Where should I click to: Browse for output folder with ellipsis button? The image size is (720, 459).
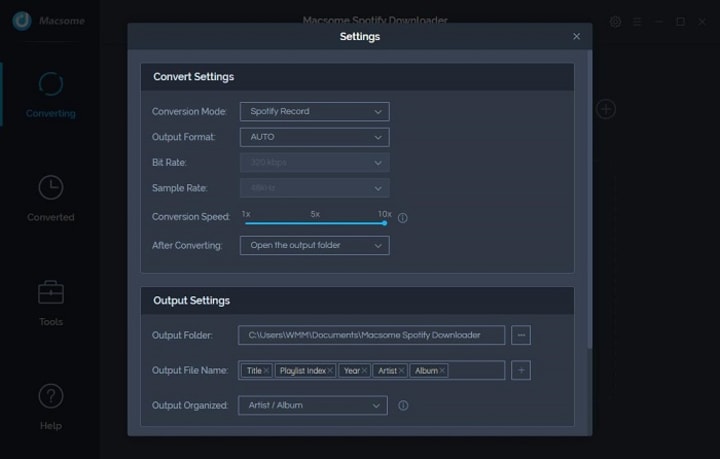[521, 335]
